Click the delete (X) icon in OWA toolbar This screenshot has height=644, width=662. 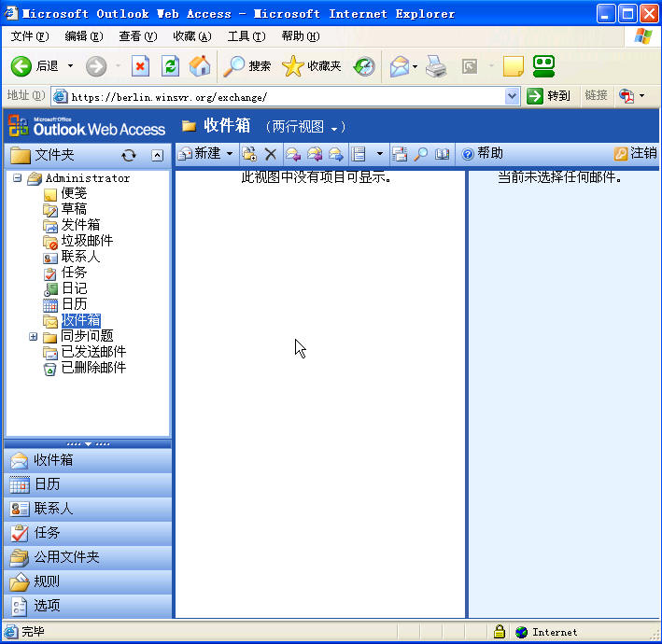click(x=271, y=154)
